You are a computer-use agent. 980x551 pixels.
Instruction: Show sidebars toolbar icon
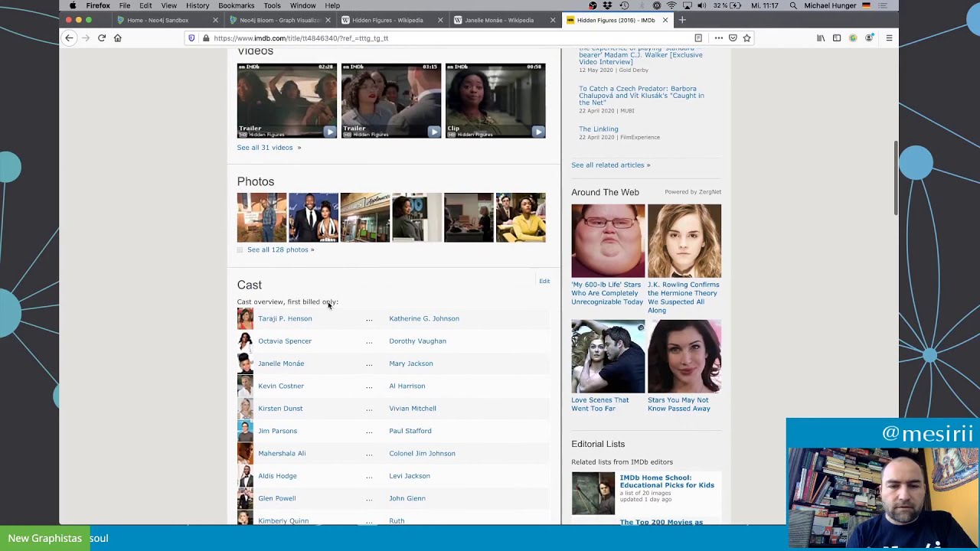(837, 38)
